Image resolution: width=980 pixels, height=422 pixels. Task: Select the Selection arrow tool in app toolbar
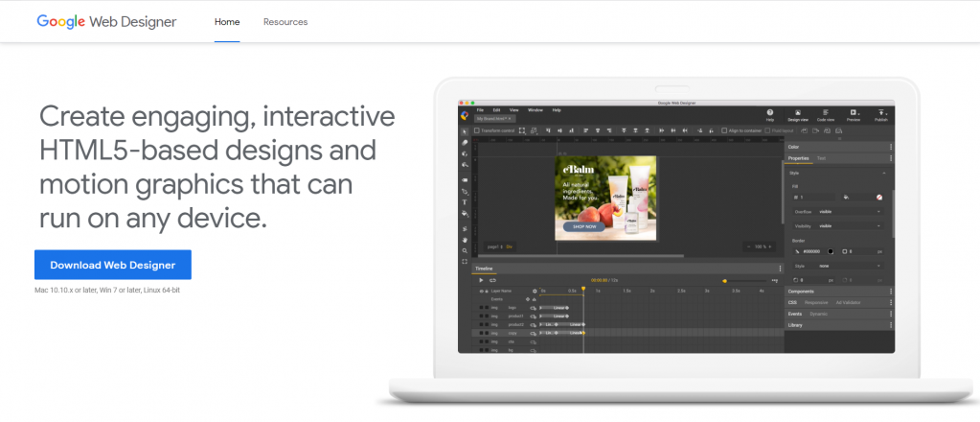point(465,131)
